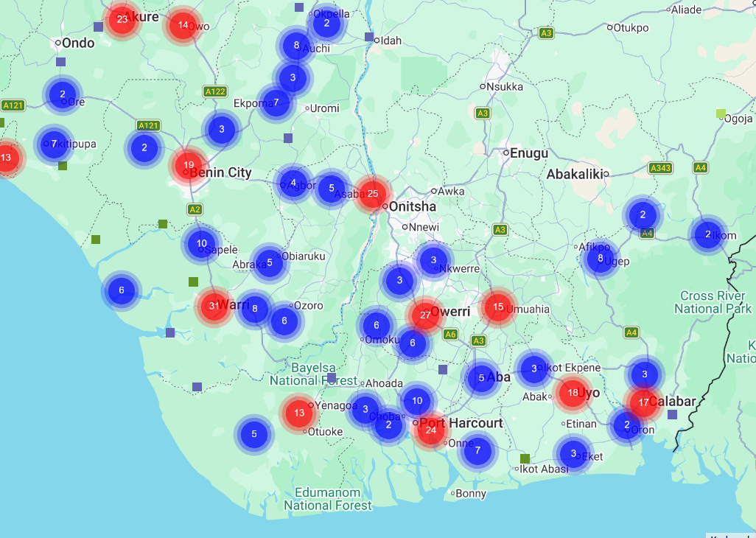This screenshot has height=538, width=756.
Task: Click the red cluster 31 at Warri
Action: [x=214, y=306]
